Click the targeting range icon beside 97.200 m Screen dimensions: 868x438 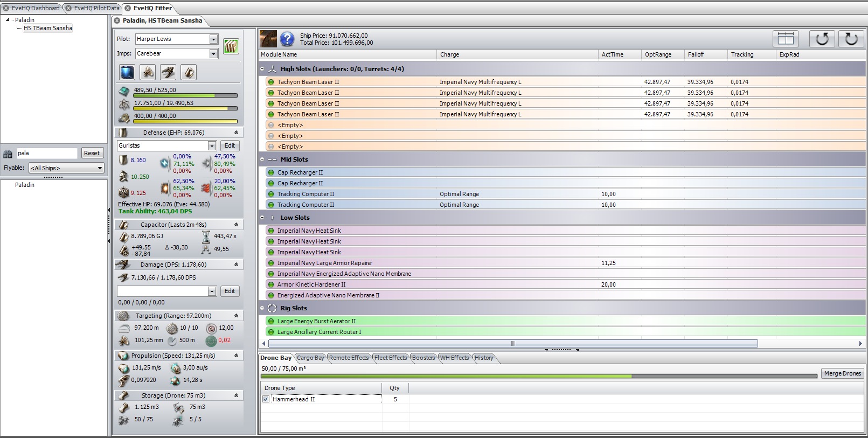tap(123, 328)
